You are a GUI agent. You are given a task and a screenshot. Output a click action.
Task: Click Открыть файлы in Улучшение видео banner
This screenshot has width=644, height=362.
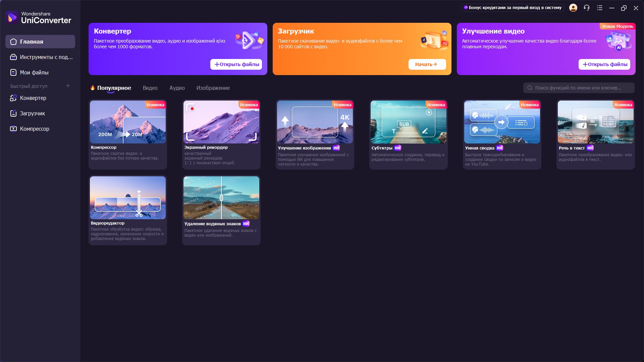point(604,64)
